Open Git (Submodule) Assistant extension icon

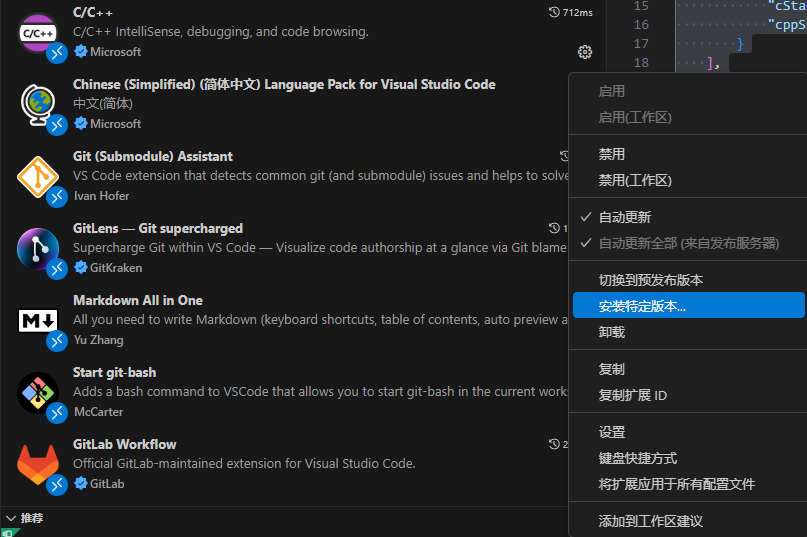[x=38, y=177]
